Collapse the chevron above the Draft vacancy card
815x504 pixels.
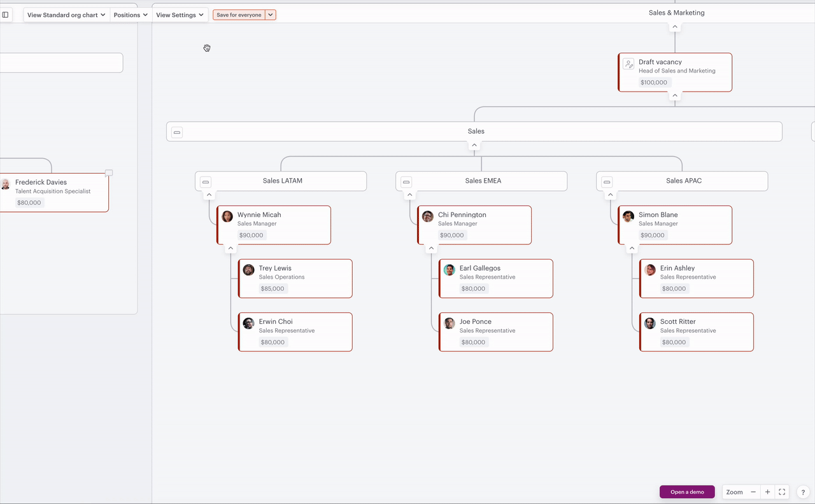674,26
